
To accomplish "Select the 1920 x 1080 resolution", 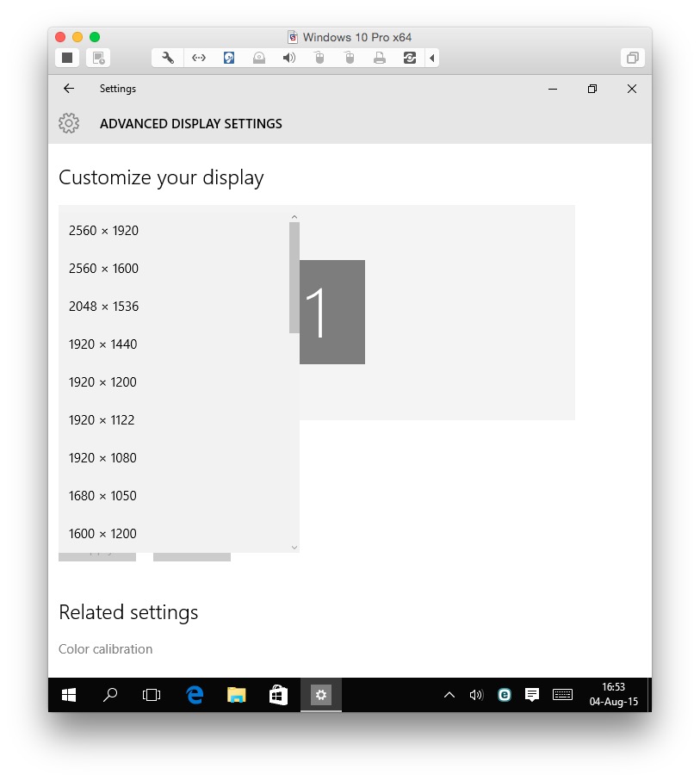I will tap(102, 457).
